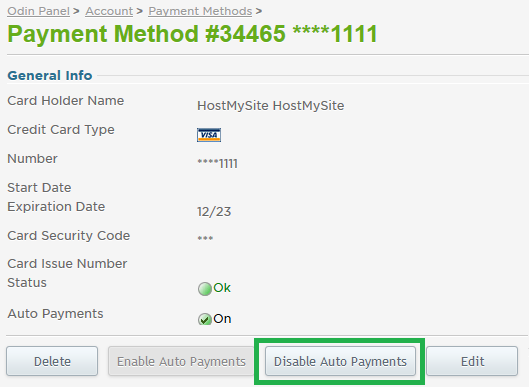Viewport: 529px width, 387px height.
Task: Click the expiration date value 12/23
Action: [x=214, y=212]
